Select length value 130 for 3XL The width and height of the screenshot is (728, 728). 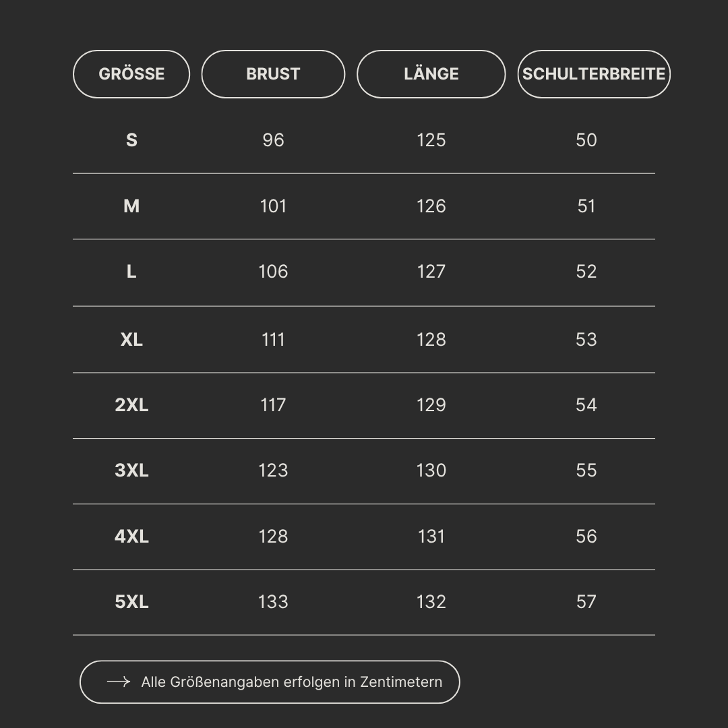coord(431,471)
